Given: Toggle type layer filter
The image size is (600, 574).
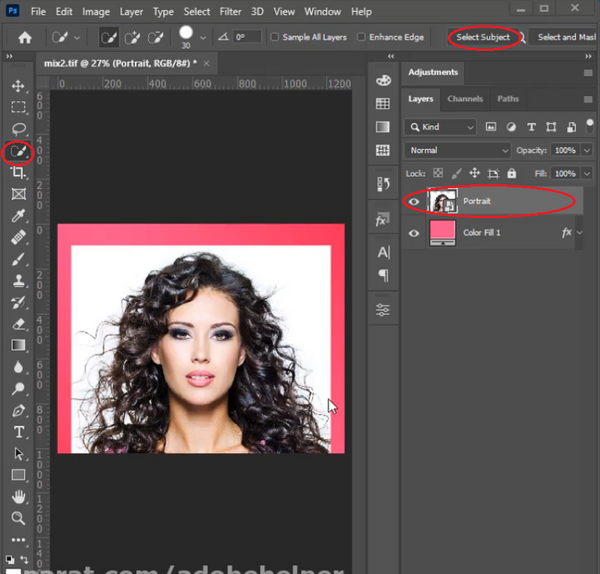Looking at the screenshot, I should (531, 127).
